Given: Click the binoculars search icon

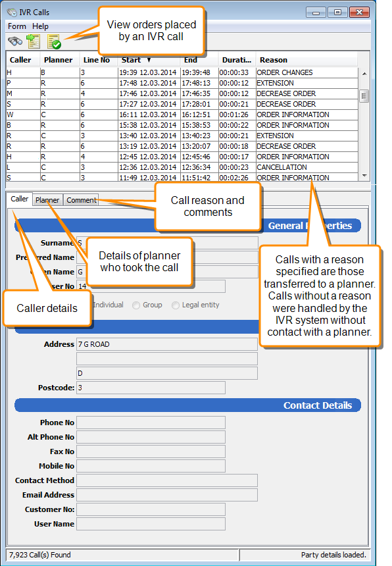Looking at the screenshot, I should point(14,41).
